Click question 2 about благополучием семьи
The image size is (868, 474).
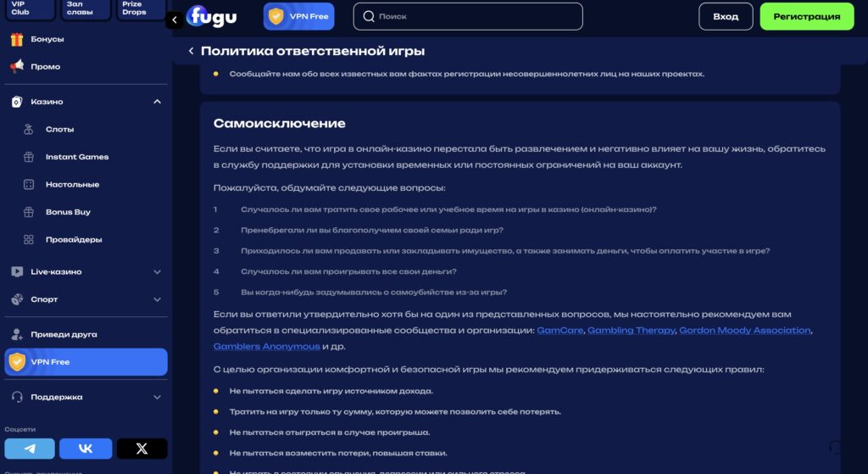pos(372,231)
